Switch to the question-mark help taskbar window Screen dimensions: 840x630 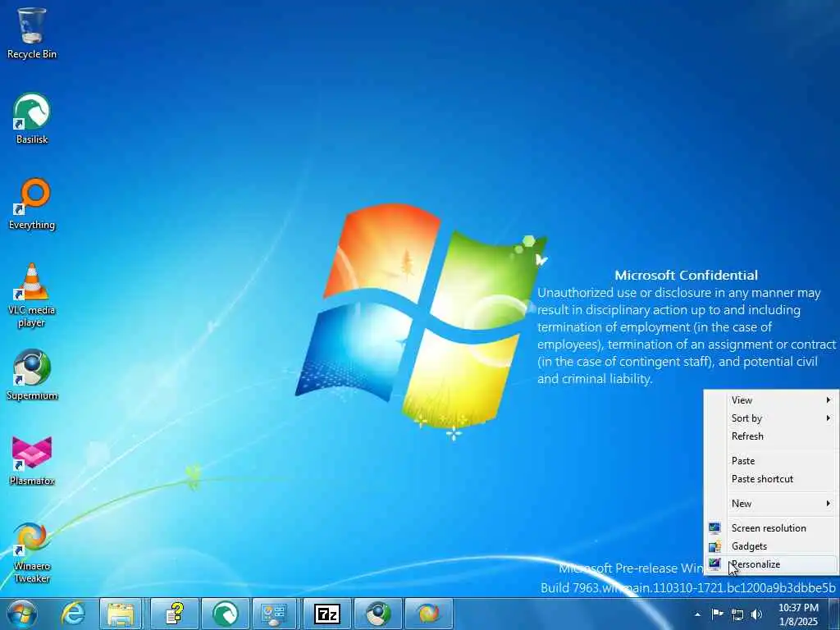[175, 614]
